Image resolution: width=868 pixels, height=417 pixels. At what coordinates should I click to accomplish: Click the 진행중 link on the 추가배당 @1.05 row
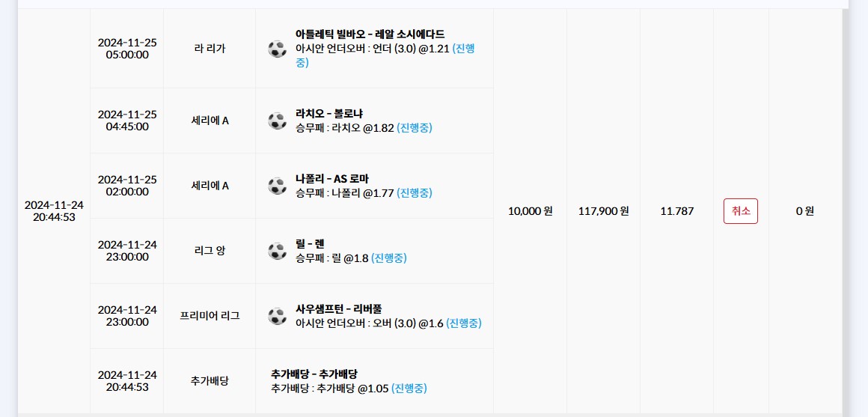click(x=409, y=389)
